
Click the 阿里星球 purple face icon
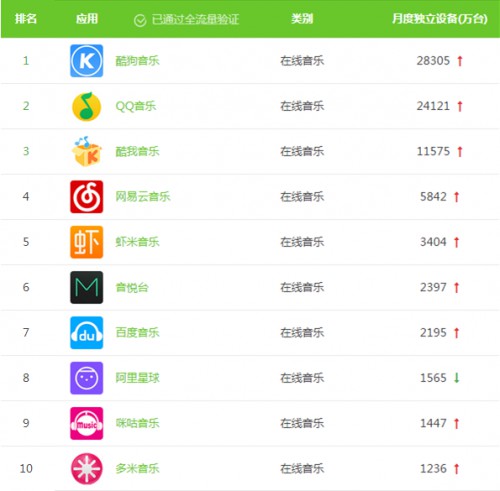pos(87,378)
